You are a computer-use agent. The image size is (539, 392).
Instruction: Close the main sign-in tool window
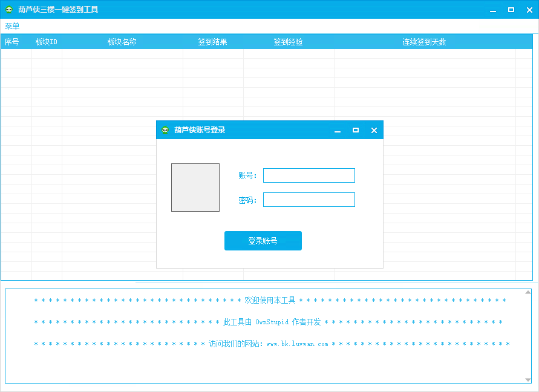529,10
